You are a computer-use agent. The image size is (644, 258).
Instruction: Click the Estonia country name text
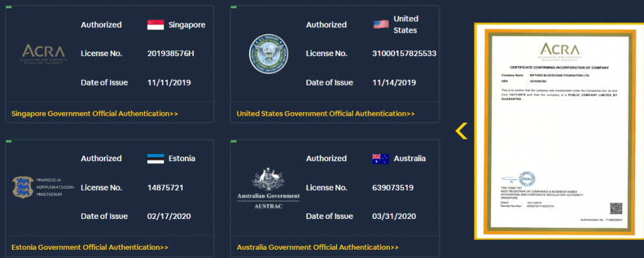pyautogui.click(x=182, y=159)
